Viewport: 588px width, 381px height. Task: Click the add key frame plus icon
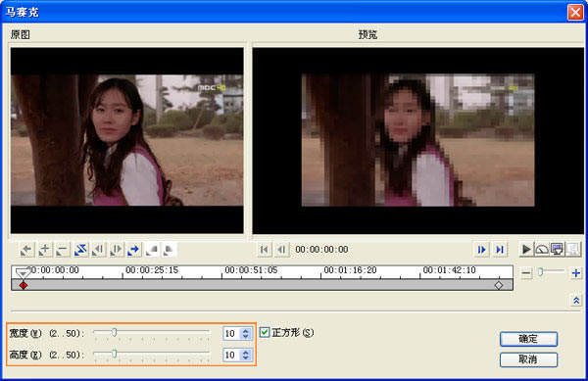[44, 250]
